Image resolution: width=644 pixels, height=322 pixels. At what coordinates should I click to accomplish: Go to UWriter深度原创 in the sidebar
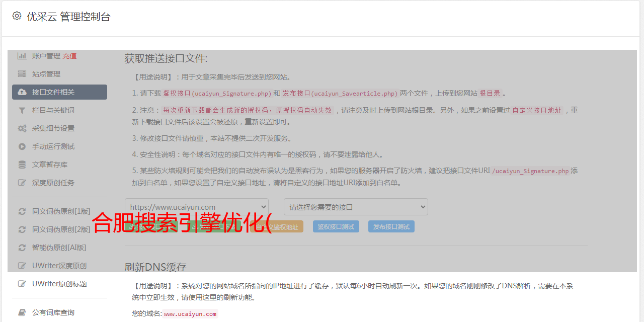point(59,266)
